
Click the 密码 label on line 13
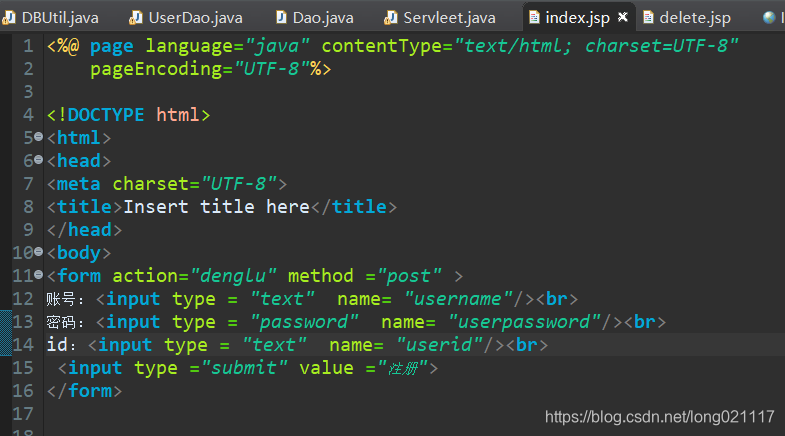point(61,322)
